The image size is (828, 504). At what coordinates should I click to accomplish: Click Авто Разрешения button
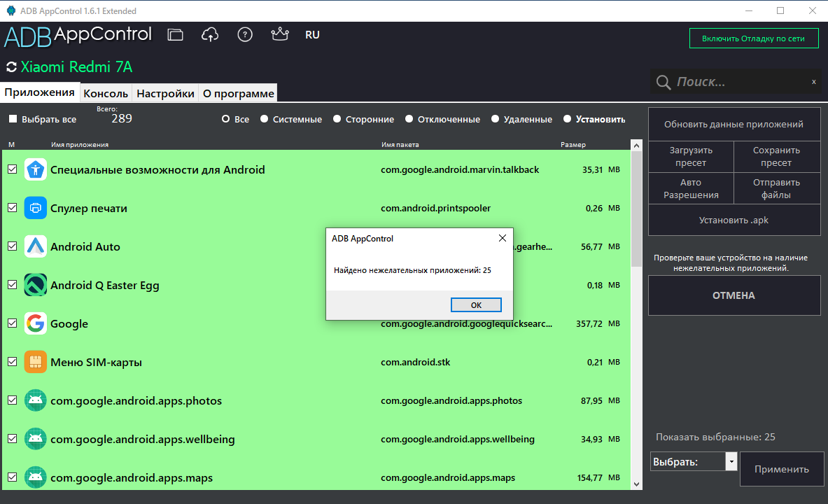pos(692,188)
